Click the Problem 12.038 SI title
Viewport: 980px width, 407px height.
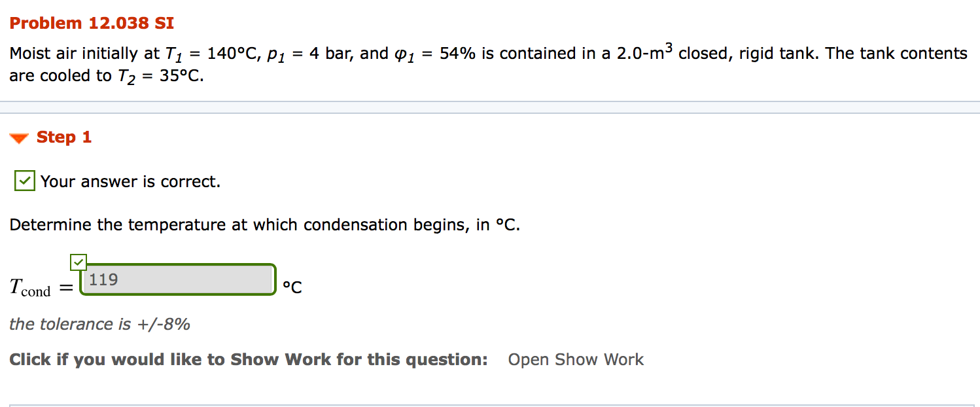[91, 22]
